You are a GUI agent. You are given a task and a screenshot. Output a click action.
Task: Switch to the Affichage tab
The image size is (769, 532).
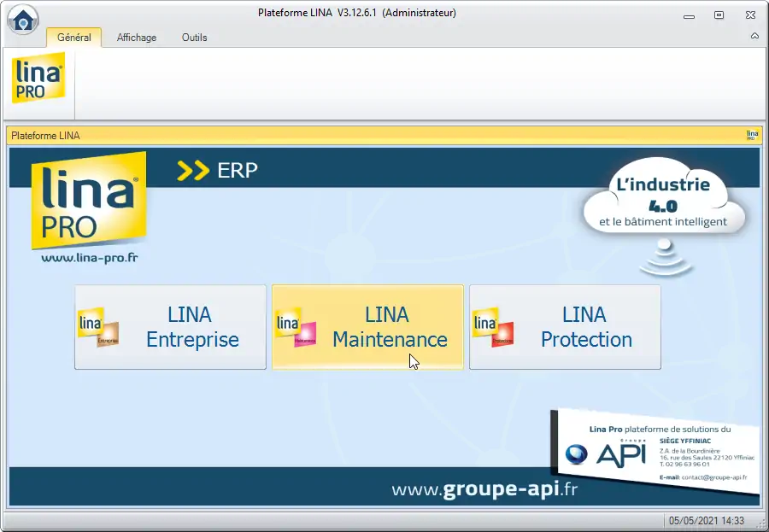[137, 38]
